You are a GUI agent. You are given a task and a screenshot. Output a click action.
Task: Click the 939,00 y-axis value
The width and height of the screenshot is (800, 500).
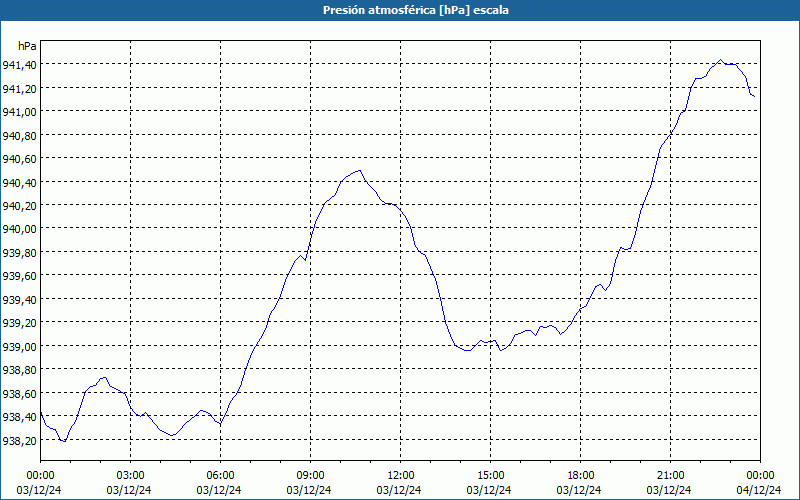coord(19,346)
